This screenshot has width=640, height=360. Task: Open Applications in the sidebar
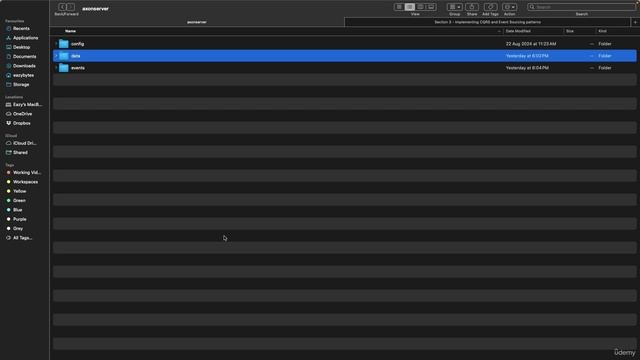(25, 38)
